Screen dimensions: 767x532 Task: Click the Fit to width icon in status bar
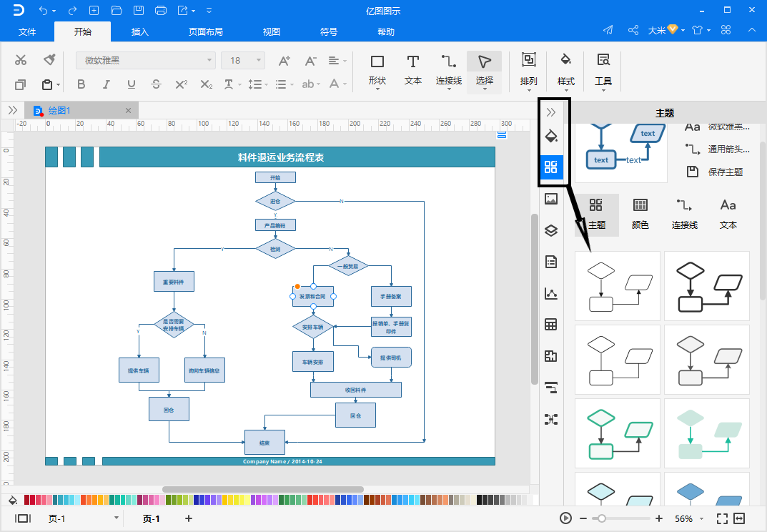coord(740,518)
